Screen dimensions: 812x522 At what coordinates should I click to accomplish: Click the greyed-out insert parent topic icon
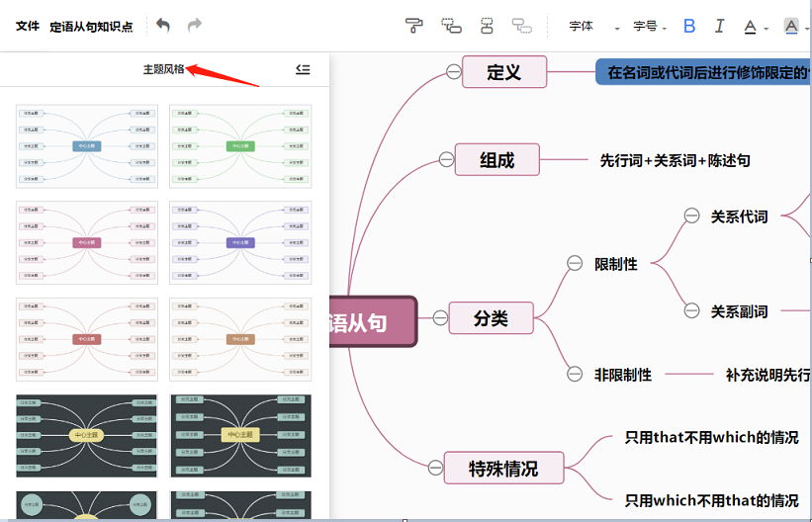tap(521, 26)
